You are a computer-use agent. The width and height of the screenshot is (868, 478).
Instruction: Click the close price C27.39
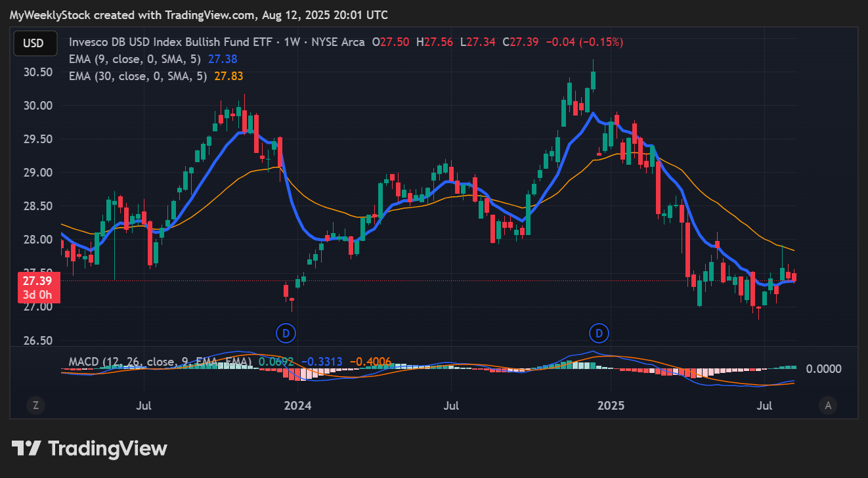[521, 42]
